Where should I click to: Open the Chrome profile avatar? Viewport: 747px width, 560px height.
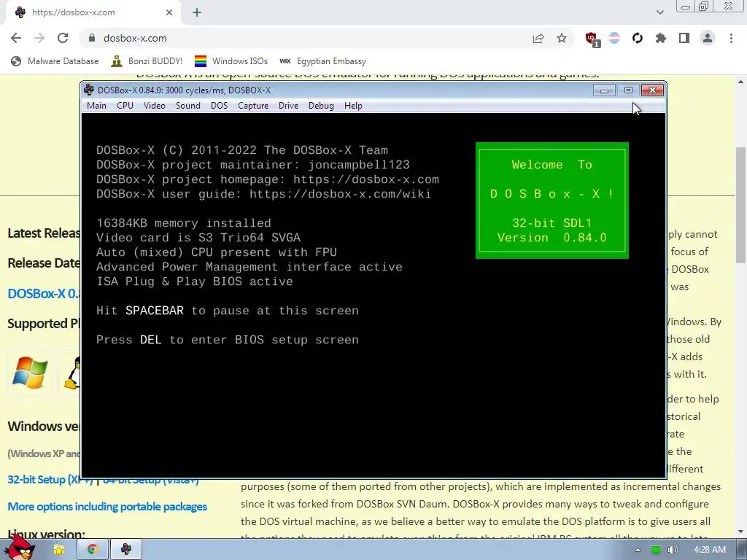[x=708, y=38]
